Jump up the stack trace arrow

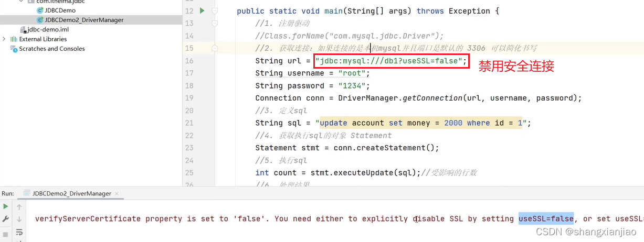(19, 207)
